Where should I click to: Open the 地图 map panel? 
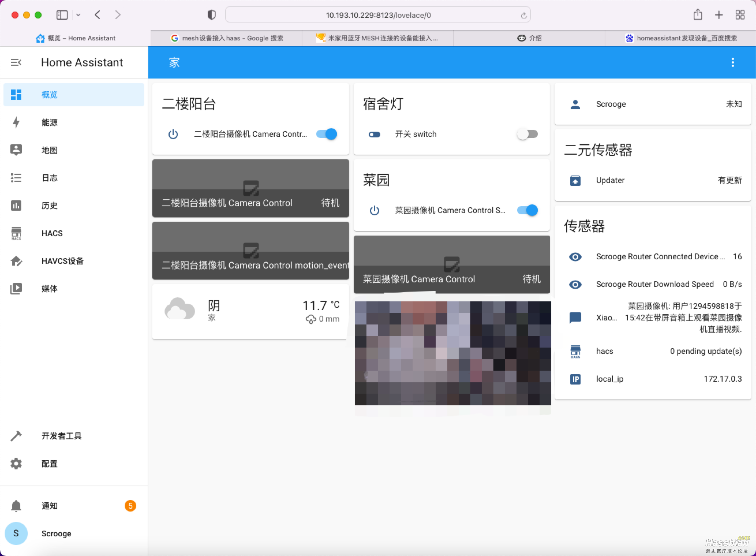[x=50, y=150]
